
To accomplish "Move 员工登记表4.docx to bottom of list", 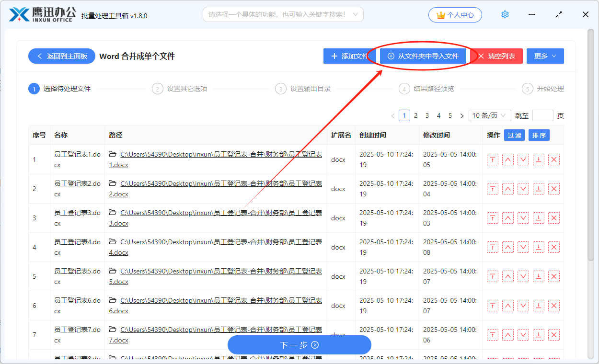I will [x=538, y=247].
